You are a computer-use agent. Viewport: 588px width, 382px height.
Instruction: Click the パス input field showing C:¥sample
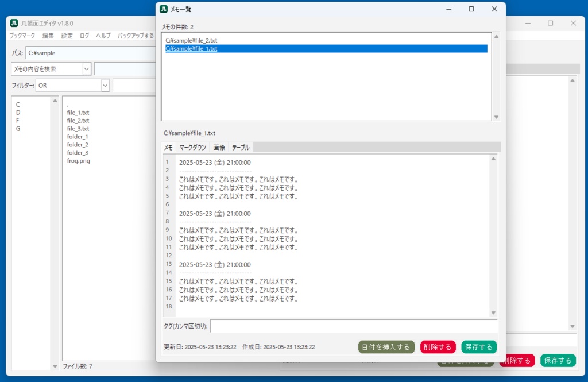[91, 53]
